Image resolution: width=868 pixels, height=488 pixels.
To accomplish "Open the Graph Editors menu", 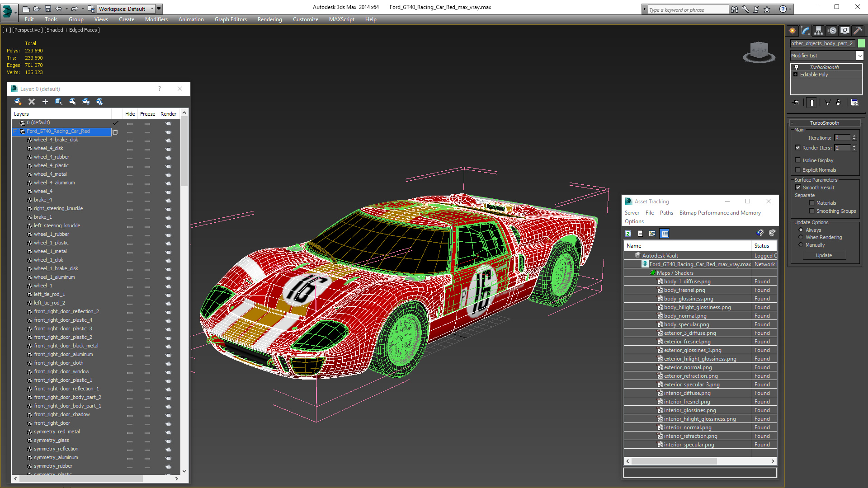I will point(231,19).
